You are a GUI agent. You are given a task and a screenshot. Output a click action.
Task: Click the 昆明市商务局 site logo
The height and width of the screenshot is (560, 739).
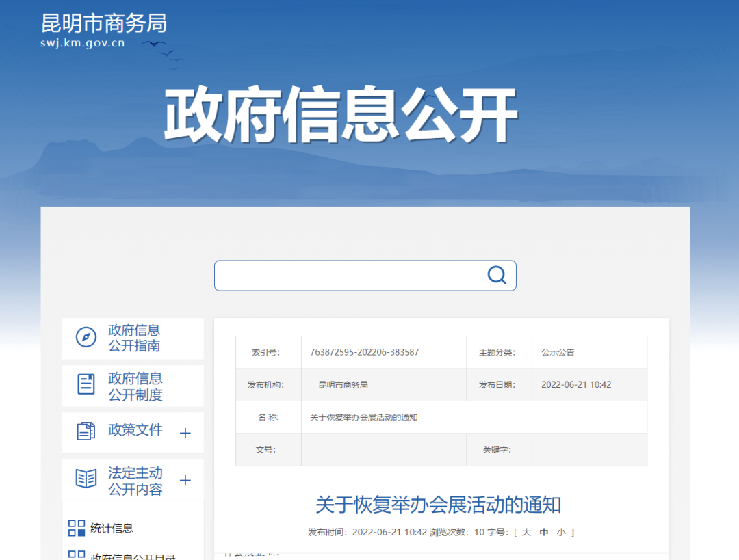[x=104, y=24]
